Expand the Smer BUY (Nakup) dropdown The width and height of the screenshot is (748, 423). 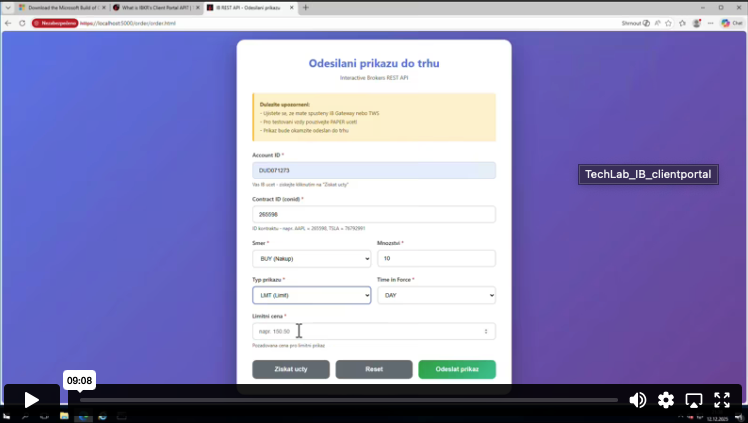pyautogui.click(x=312, y=258)
